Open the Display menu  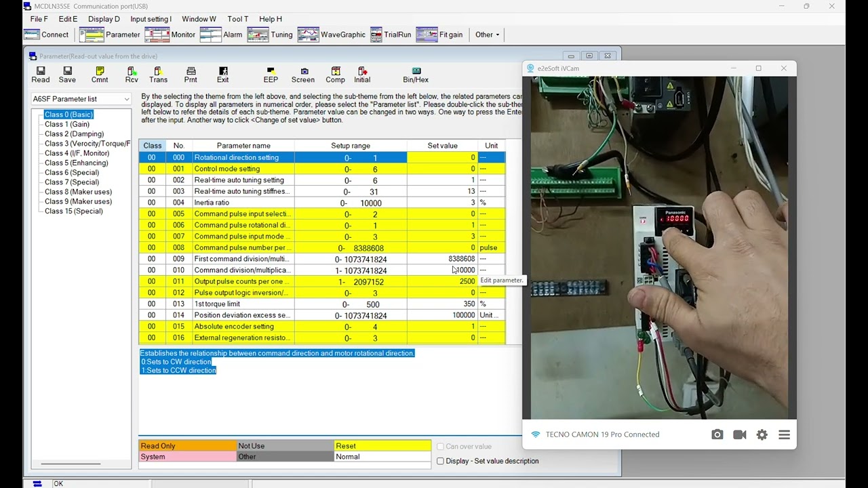coord(104,19)
